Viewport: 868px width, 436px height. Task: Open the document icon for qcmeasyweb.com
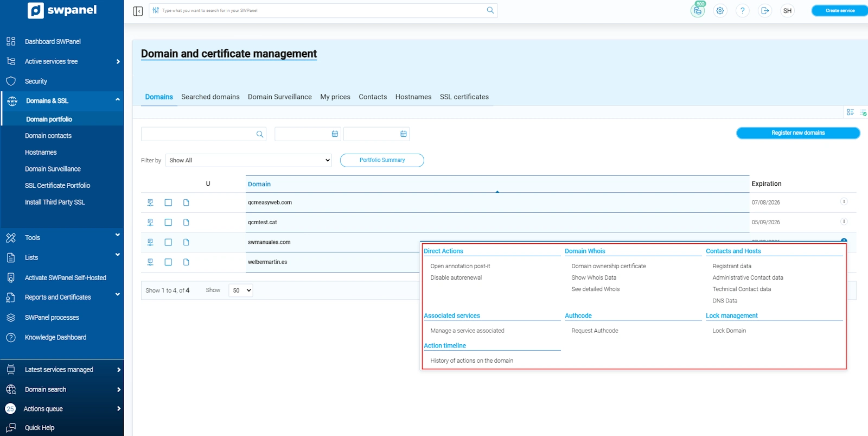point(186,203)
